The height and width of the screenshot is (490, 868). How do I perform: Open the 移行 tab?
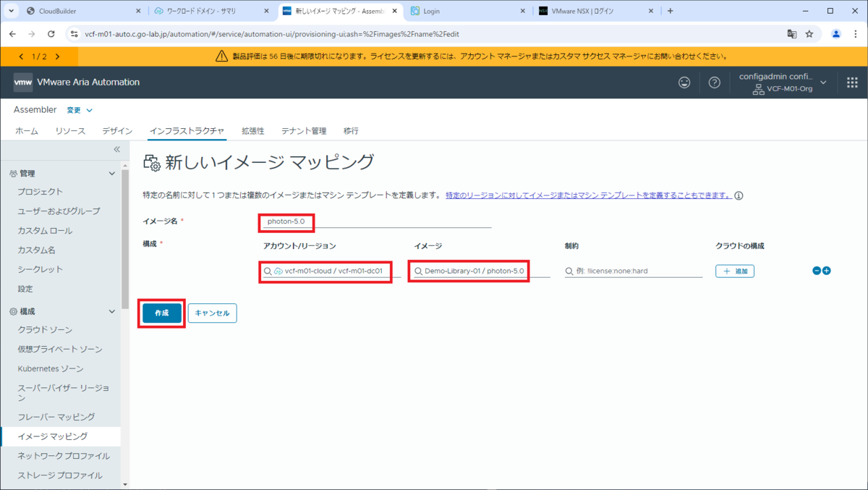351,131
